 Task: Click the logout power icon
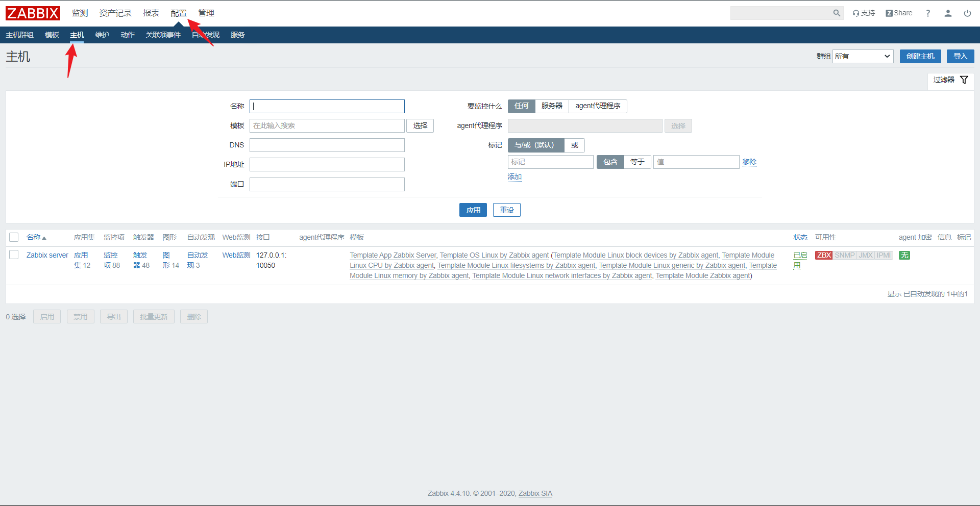[967, 13]
